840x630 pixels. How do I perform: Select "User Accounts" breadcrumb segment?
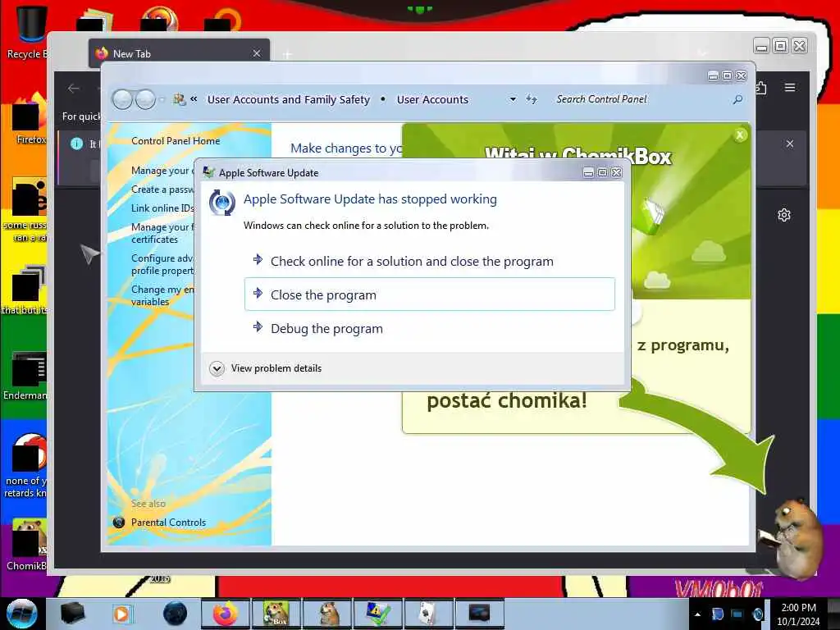coord(432,99)
